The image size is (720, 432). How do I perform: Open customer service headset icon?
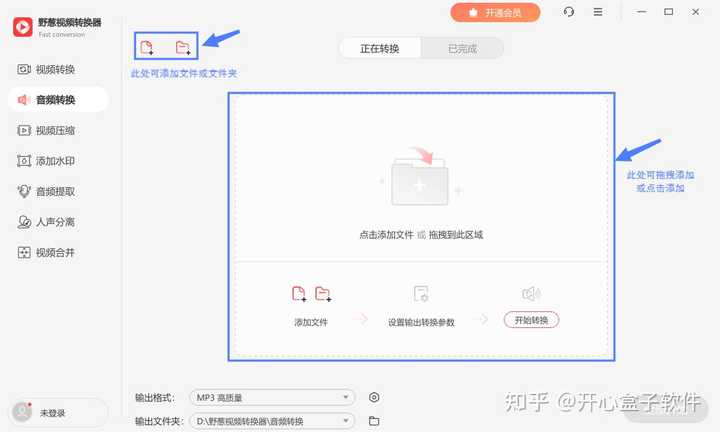pyautogui.click(x=568, y=12)
